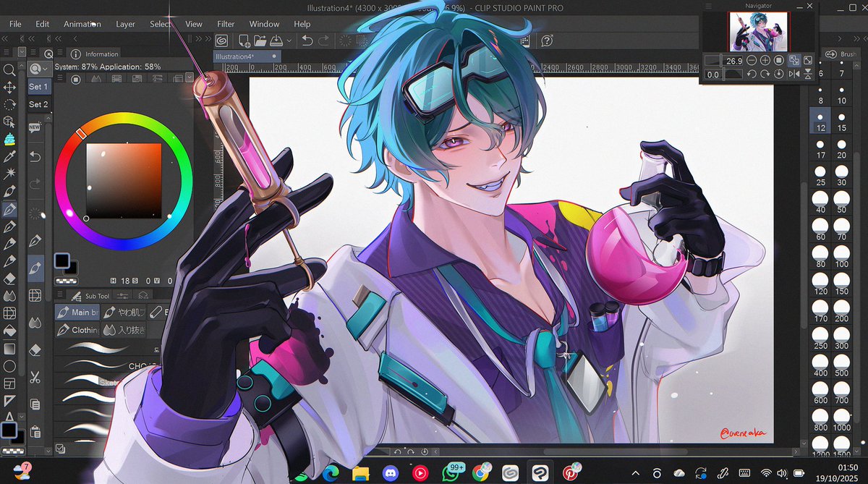Click Save icon in command bar
The width and height of the screenshot is (868, 484).
click(277, 41)
